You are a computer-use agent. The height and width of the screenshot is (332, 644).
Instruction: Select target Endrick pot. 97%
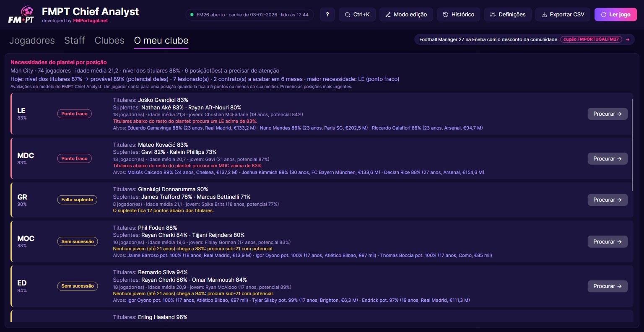click(x=416, y=300)
